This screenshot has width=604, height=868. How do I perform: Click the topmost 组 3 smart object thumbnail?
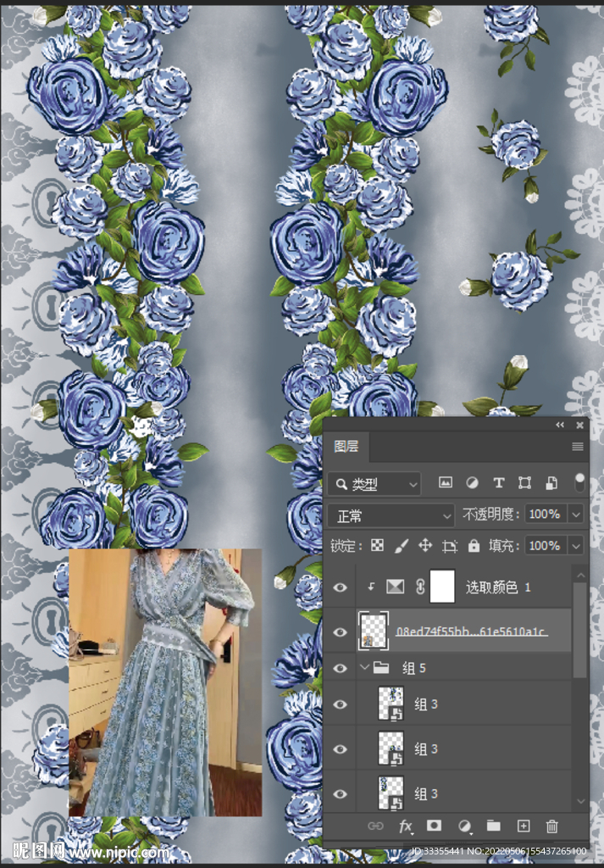[391, 704]
